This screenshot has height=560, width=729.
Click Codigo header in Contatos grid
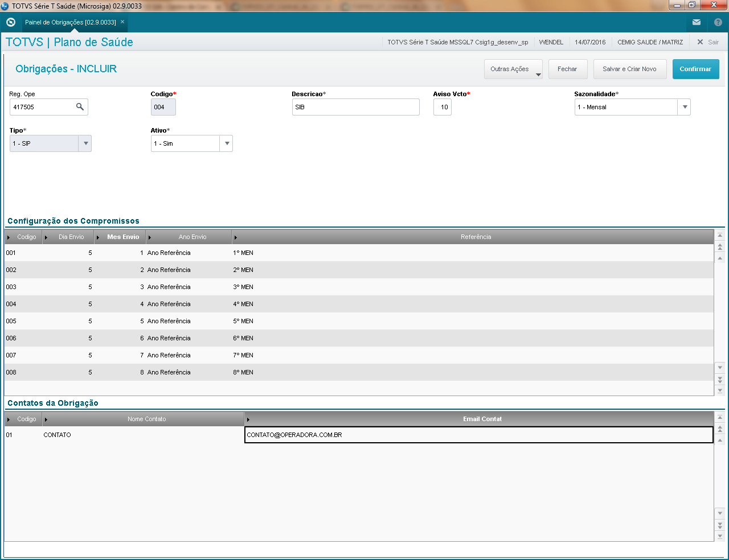coord(23,419)
